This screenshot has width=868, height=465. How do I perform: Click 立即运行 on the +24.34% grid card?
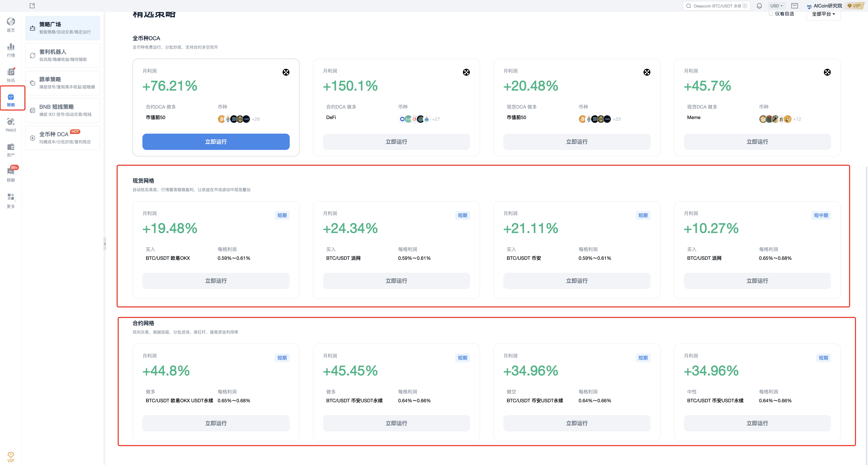(396, 281)
